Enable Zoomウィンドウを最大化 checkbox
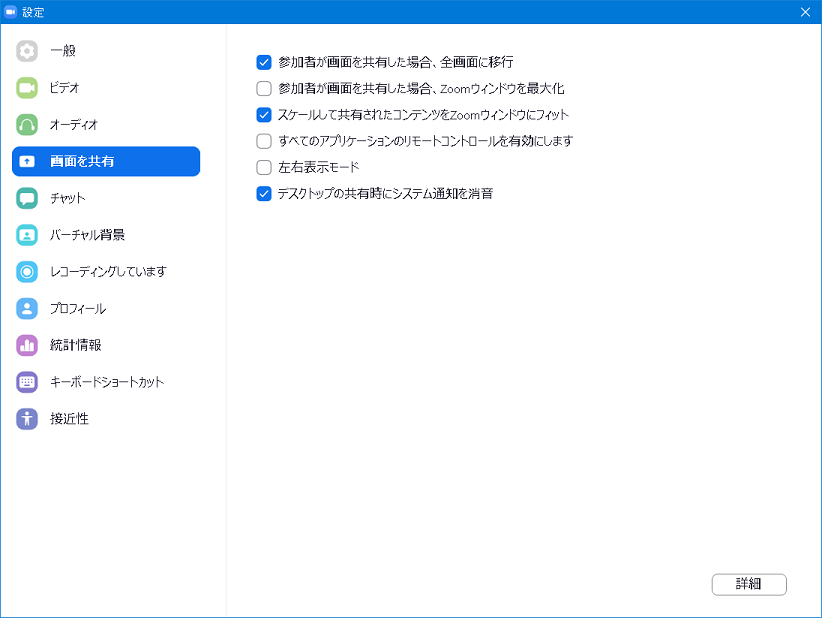822x618 pixels. pos(264,89)
